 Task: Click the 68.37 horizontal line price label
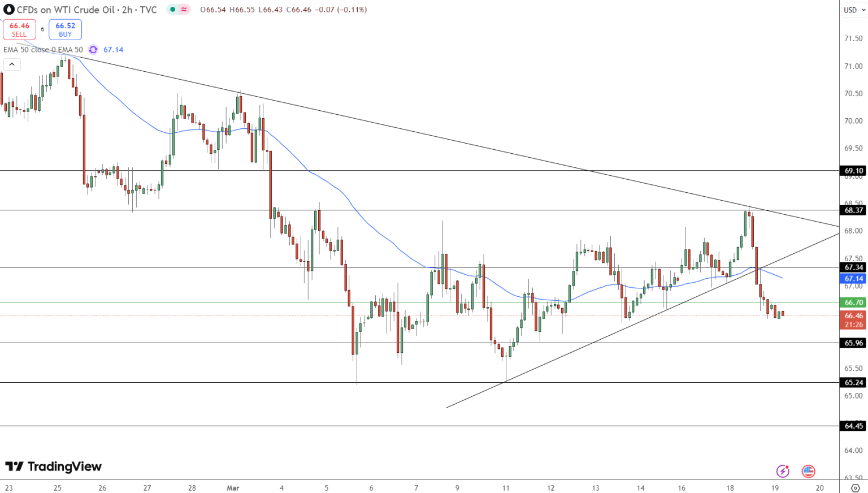854,210
